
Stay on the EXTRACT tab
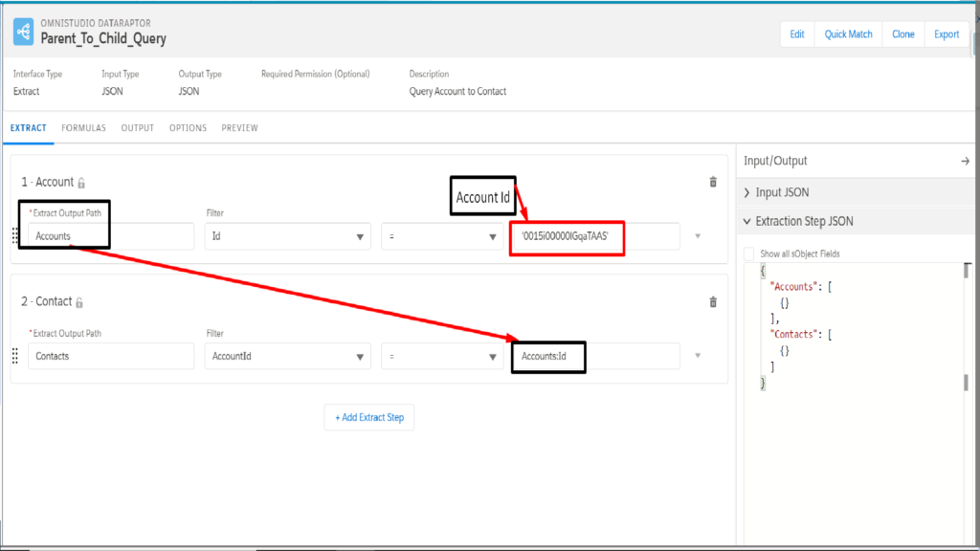[28, 128]
